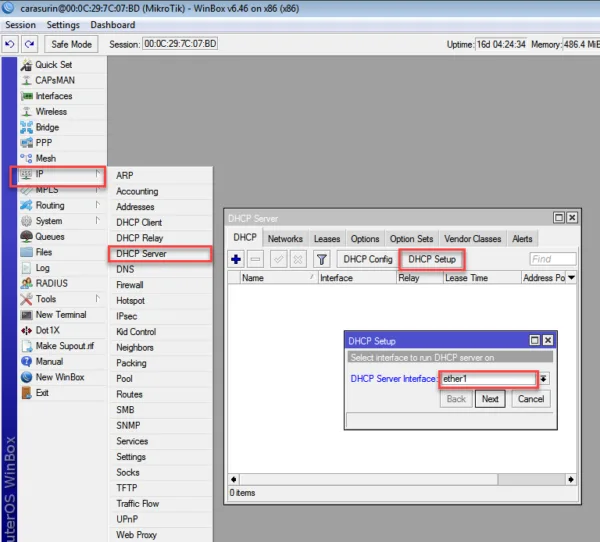
Task: Open the DHCP Server Interface dropdown arrow
Action: (544, 379)
